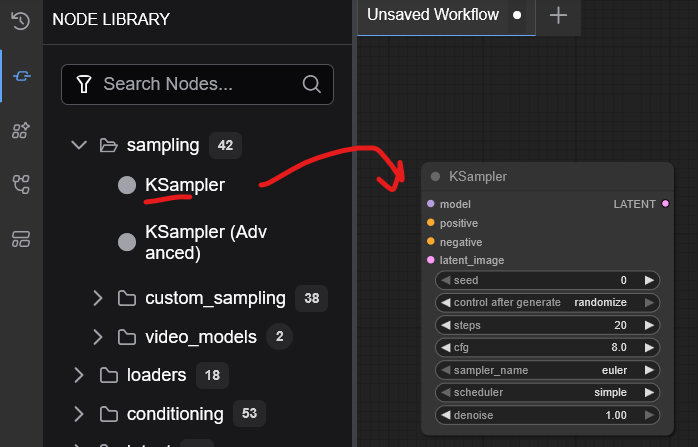698x447 pixels.
Task: Click the magnifier icon in search box
Action: [x=311, y=84]
